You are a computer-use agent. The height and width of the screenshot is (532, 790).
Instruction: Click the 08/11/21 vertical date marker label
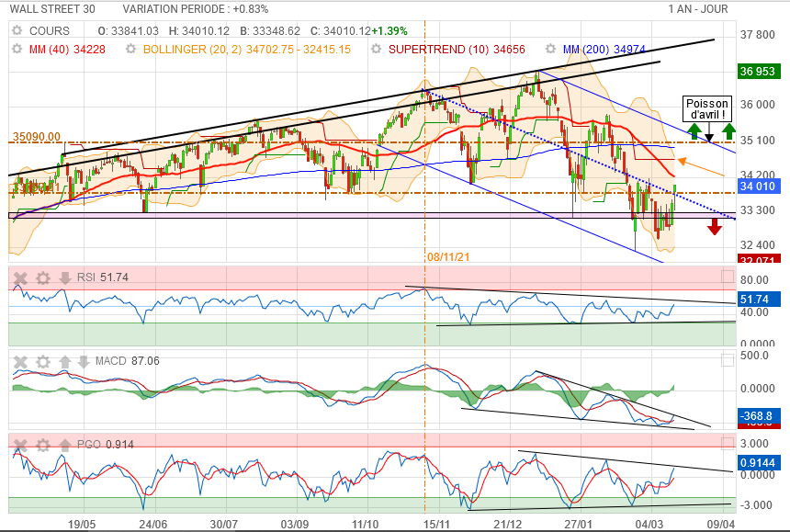pyautogui.click(x=448, y=257)
